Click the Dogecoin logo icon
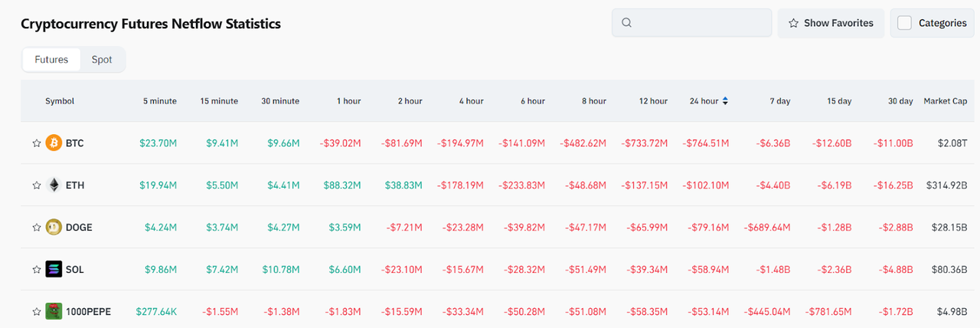Image resolution: width=980 pixels, height=328 pixels. [54, 227]
